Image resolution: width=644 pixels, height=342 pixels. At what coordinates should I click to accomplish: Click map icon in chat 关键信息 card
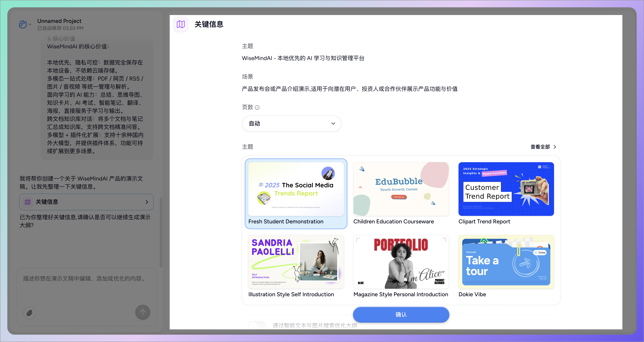pyautogui.click(x=28, y=202)
